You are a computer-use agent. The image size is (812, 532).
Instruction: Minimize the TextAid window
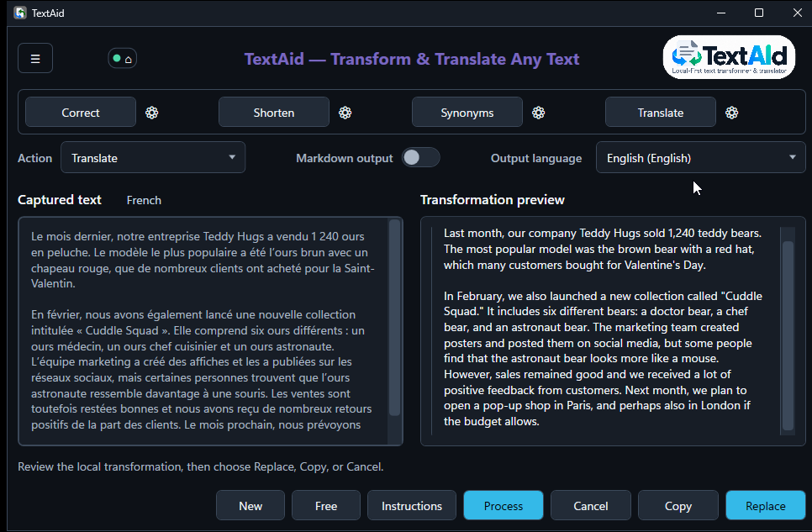click(721, 13)
